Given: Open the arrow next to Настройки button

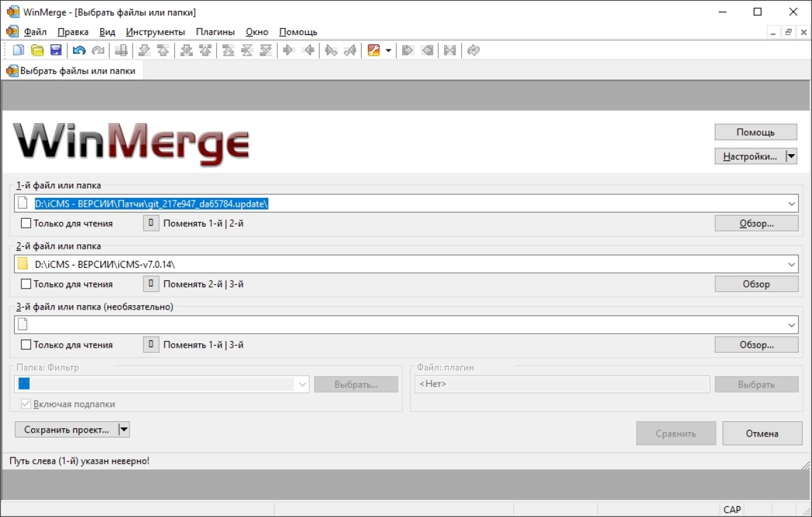Looking at the screenshot, I should (x=791, y=157).
